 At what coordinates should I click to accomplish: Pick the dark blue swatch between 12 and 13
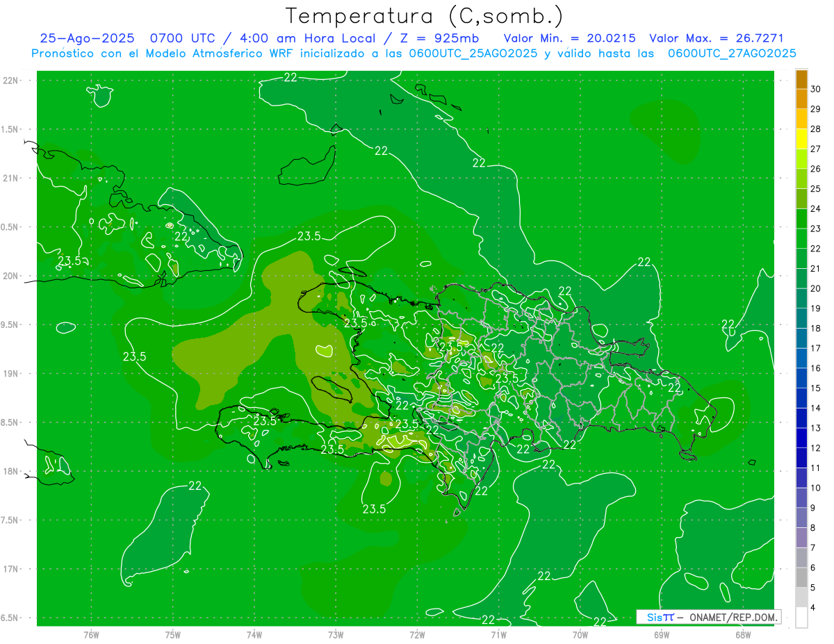[x=801, y=438]
